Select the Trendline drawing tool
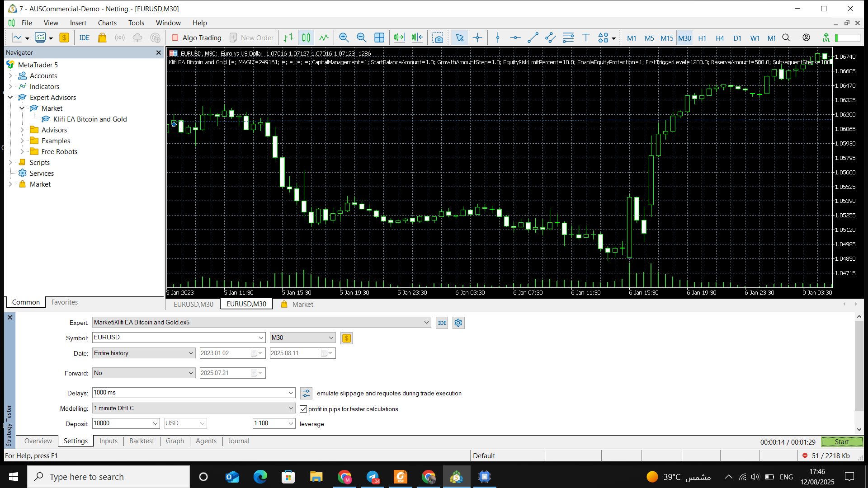Screen dimensions: 868x488 533,38
